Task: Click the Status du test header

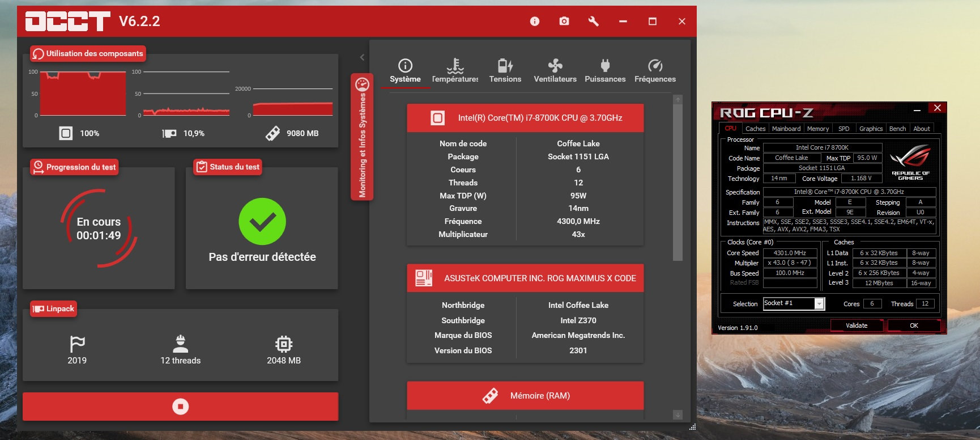Action: 228,167
